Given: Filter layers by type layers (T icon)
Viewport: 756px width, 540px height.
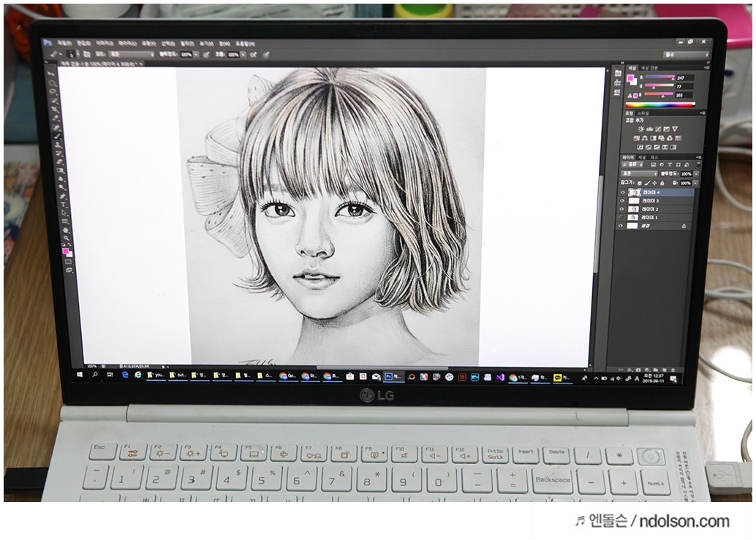Looking at the screenshot, I should (x=670, y=164).
